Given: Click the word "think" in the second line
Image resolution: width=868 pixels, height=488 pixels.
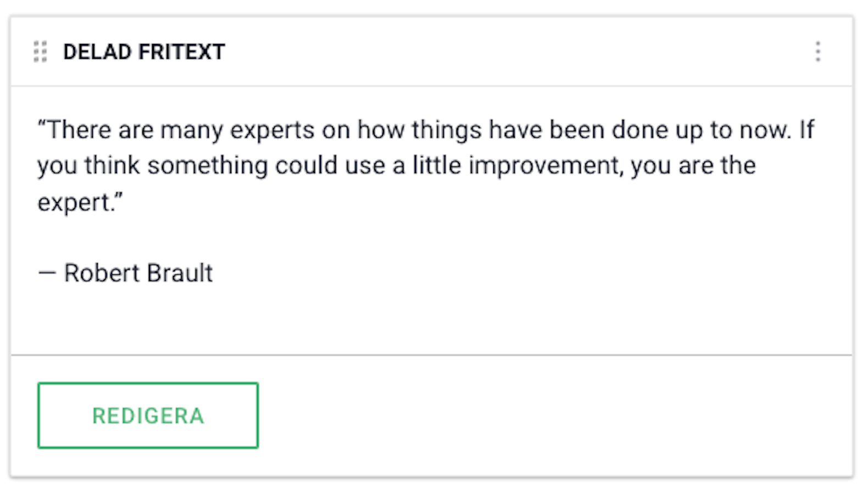Looking at the screenshot, I should 112,165.
